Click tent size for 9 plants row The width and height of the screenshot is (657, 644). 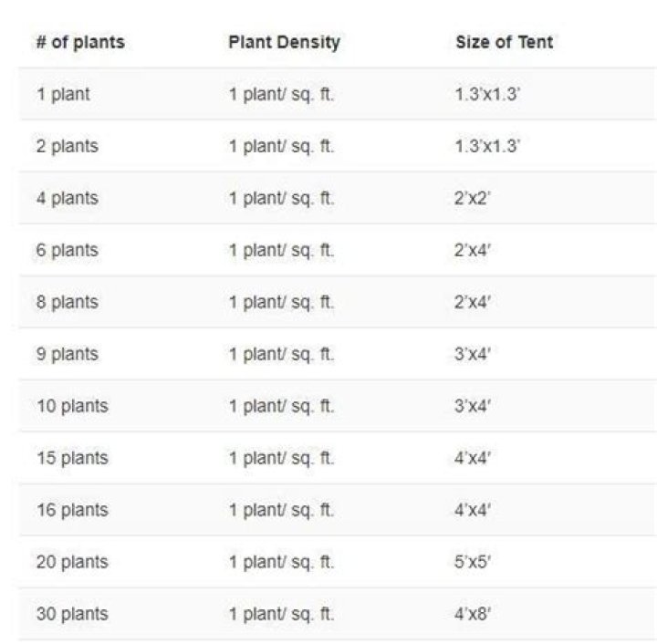pyautogui.click(x=473, y=354)
